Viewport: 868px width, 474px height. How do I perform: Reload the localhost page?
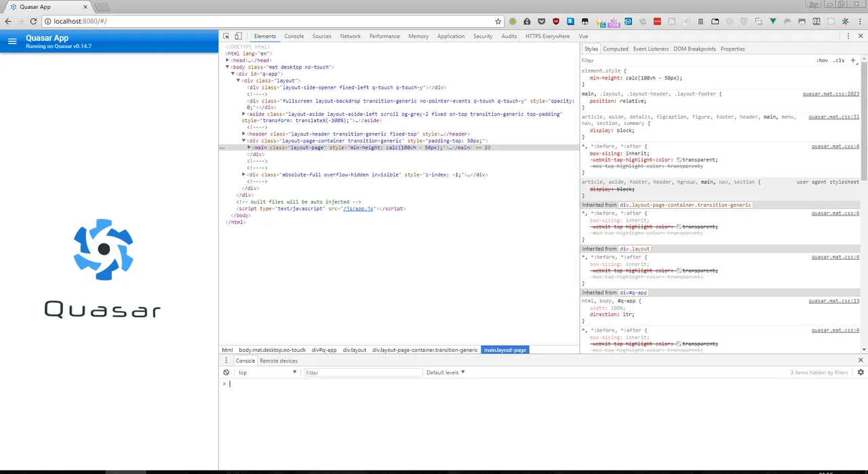coord(33,22)
